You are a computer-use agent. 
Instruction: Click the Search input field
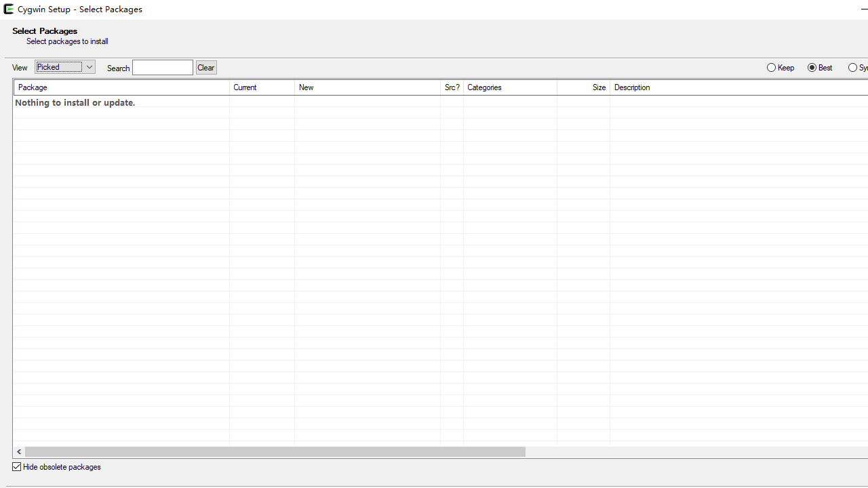(x=162, y=68)
